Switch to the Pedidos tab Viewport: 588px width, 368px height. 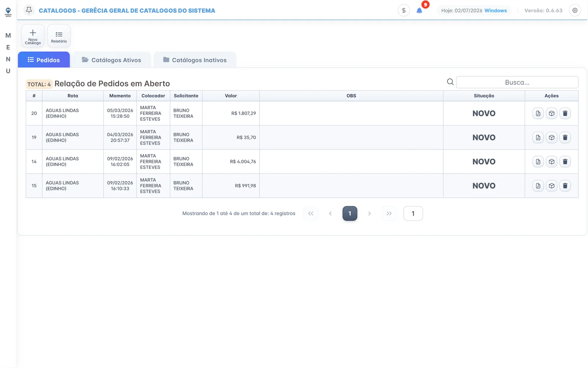[x=44, y=60]
